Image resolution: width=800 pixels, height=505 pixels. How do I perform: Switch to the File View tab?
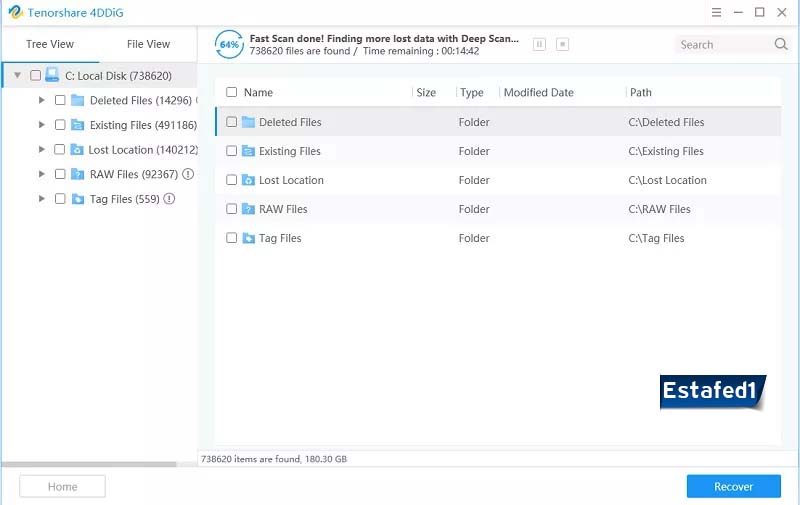coord(148,44)
